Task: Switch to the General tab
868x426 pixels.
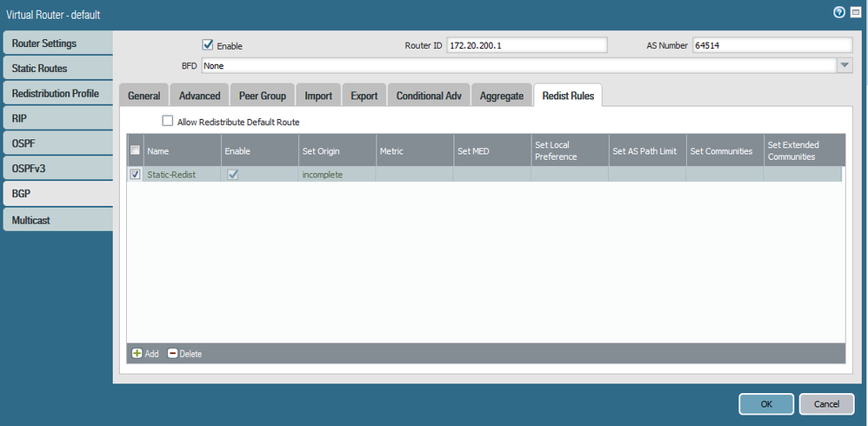Action: (x=144, y=95)
